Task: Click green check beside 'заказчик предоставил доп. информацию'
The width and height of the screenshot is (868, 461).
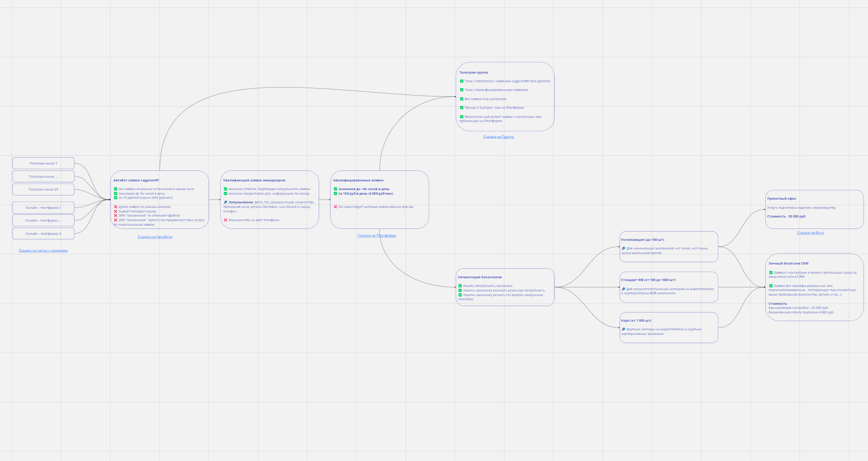Action: (x=226, y=194)
